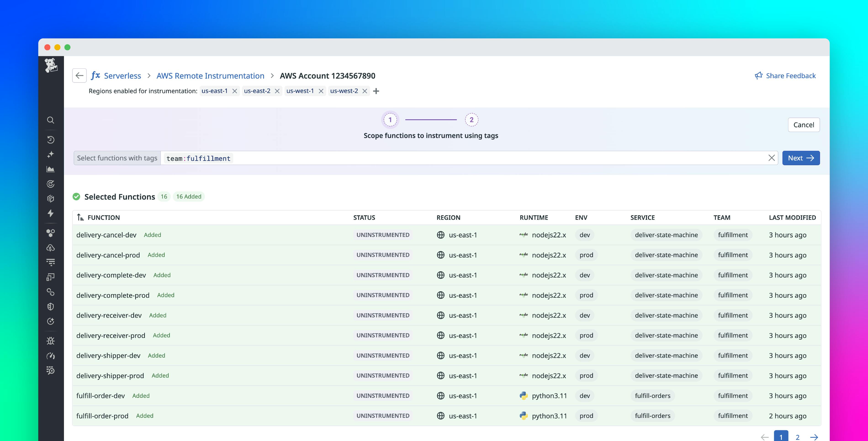
Task: Open Bits AI via the sparkles icon
Action: coord(50,154)
